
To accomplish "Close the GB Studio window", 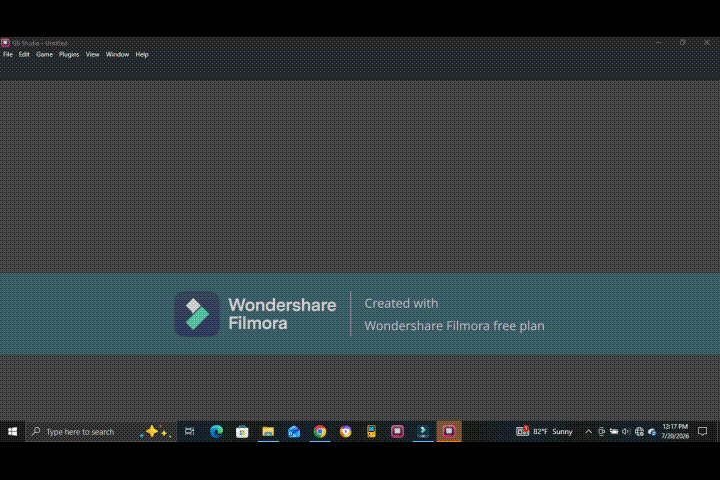I will point(707,42).
